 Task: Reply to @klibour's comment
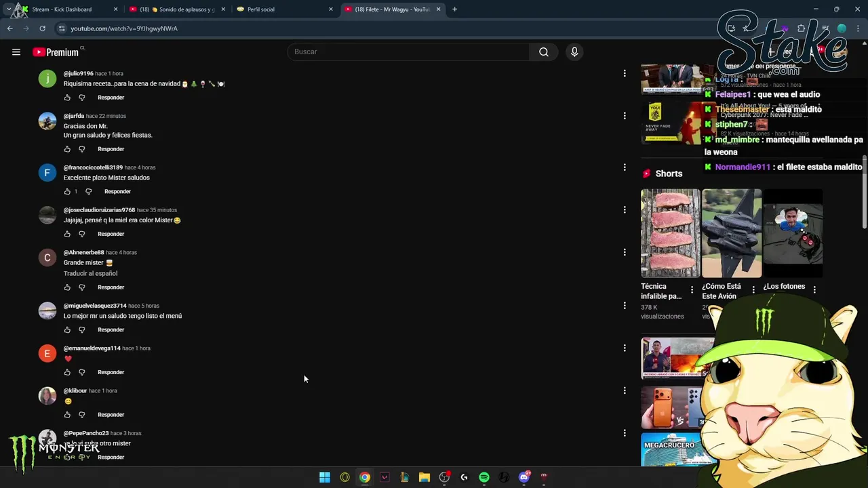[111, 415]
